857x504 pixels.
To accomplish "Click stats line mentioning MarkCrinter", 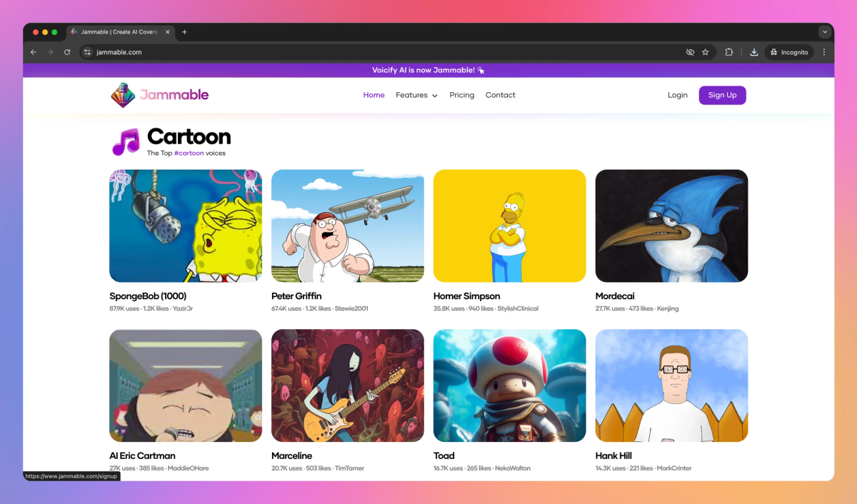I will pyautogui.click(x=643, y=468).
